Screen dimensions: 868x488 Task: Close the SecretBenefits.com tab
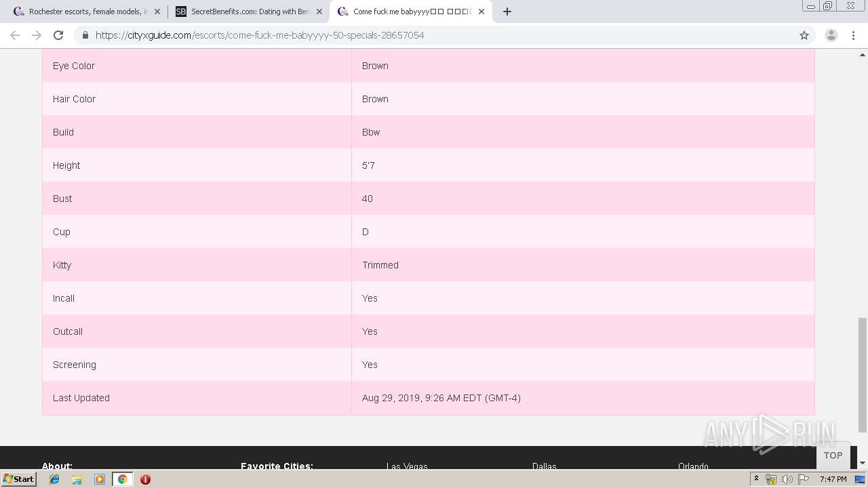(x=319, y=12)
